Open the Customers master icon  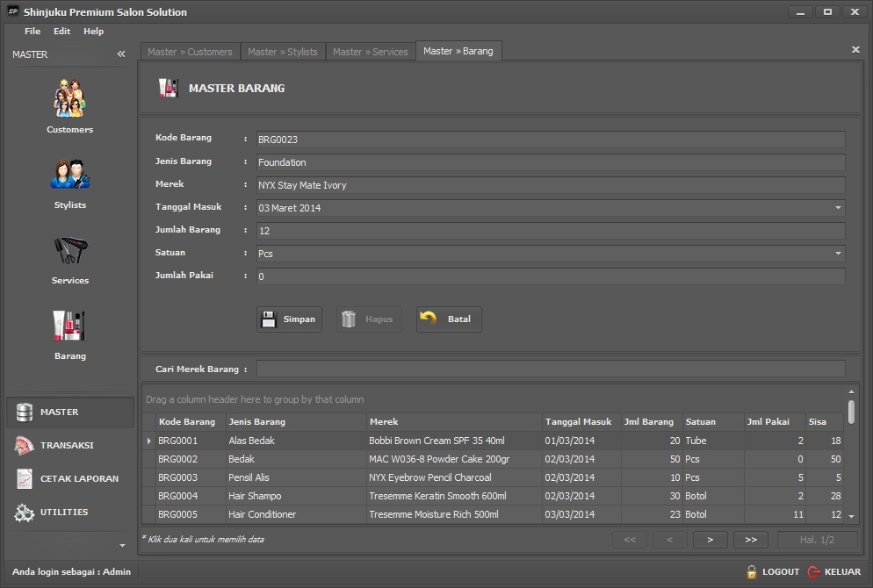(69, 99)
